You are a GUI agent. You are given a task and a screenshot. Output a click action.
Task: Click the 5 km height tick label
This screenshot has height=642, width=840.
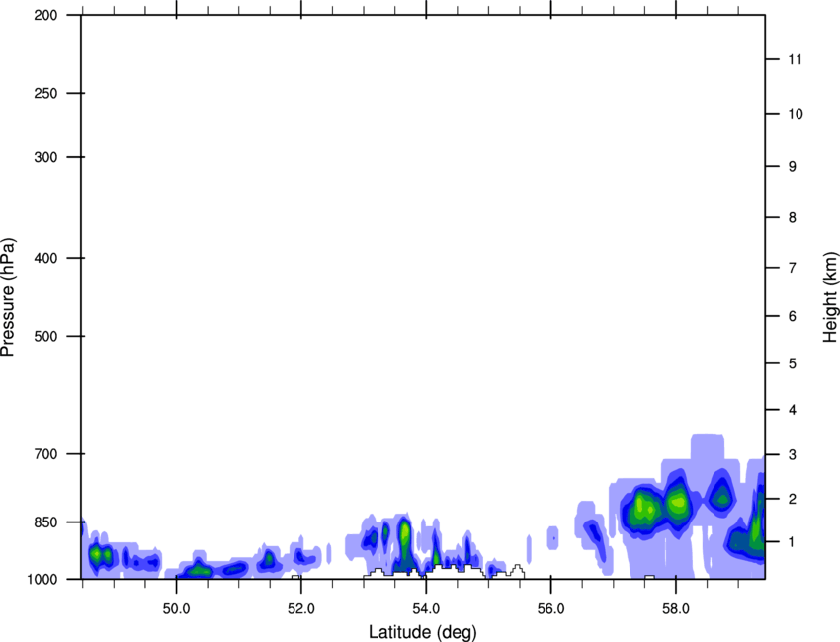793,363
